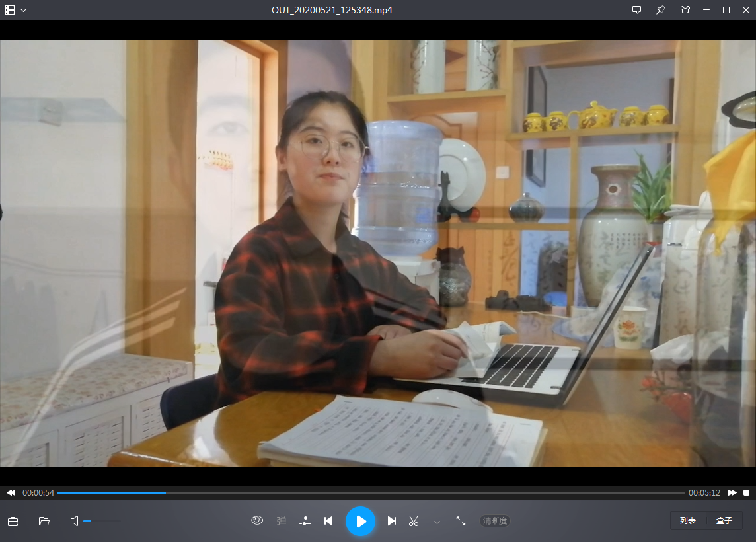Toggle the eye viewing mode icon

(x=257, y=520)
